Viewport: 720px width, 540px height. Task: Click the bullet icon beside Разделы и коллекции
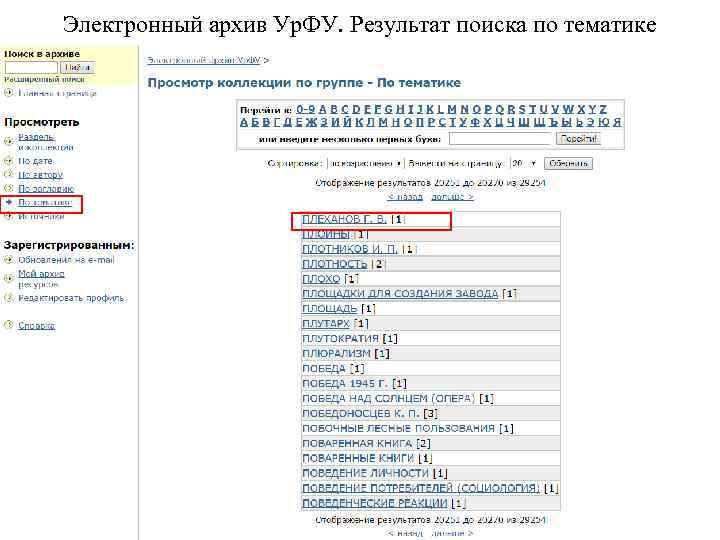[8, 141]
